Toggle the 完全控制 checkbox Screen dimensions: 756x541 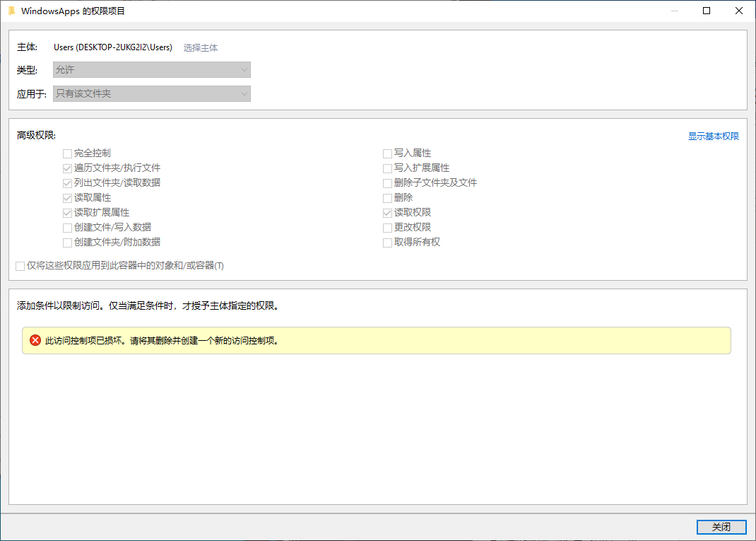coord(68,153)
